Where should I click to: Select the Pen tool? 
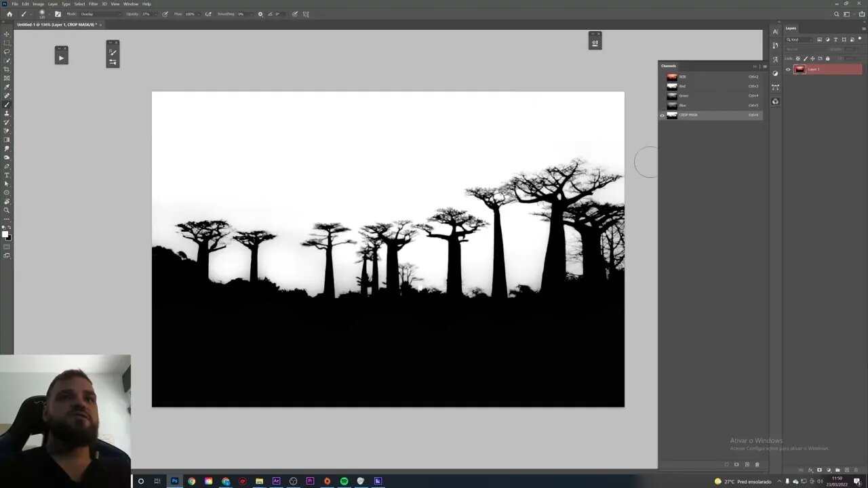click(7, 166)
